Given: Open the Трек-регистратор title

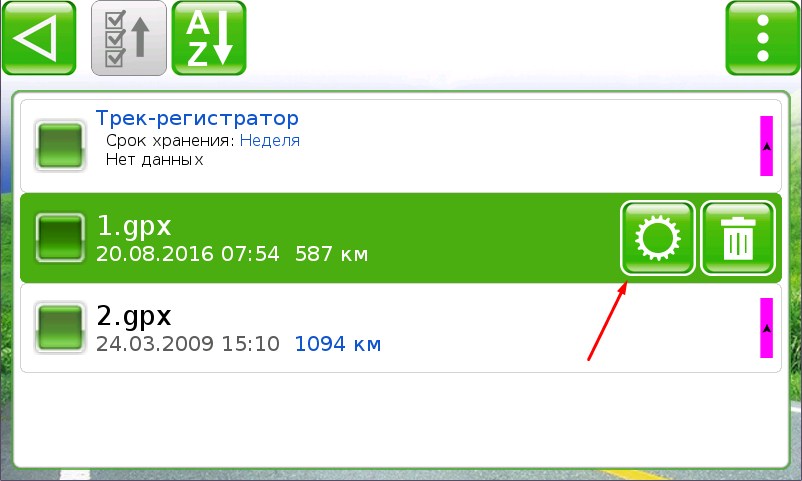Looking at the screenshot, I should pyautogui.click(x=197, y=118).
